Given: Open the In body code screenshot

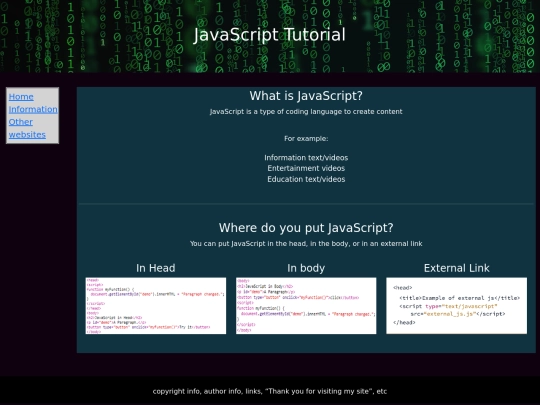Looking at the screenshot, I should (306, 305).
